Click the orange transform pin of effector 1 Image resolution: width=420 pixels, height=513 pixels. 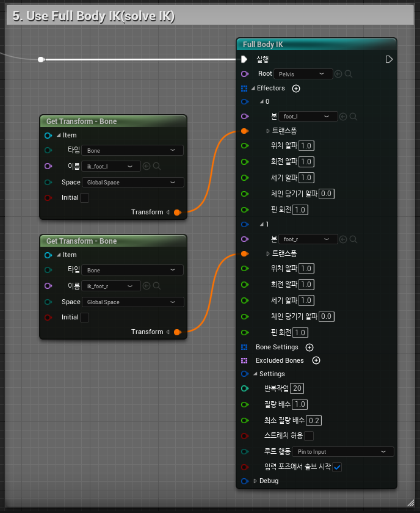point(245,253)
